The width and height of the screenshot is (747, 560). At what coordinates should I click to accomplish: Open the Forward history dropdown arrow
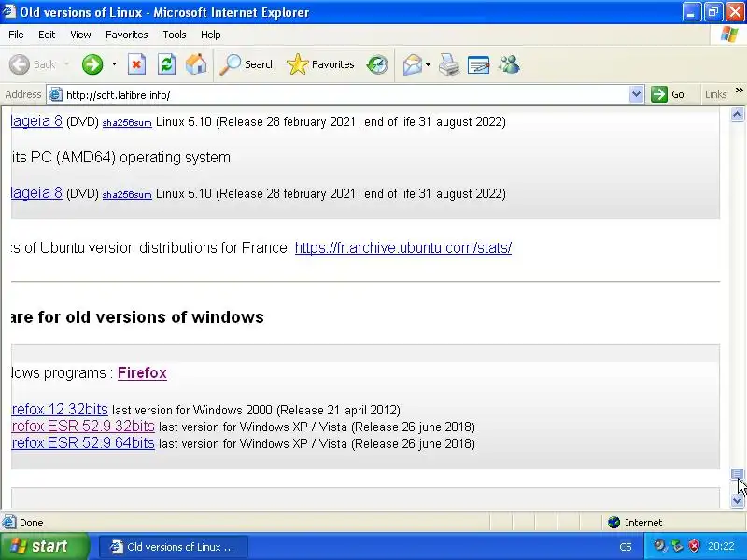(x=114, y=64)
